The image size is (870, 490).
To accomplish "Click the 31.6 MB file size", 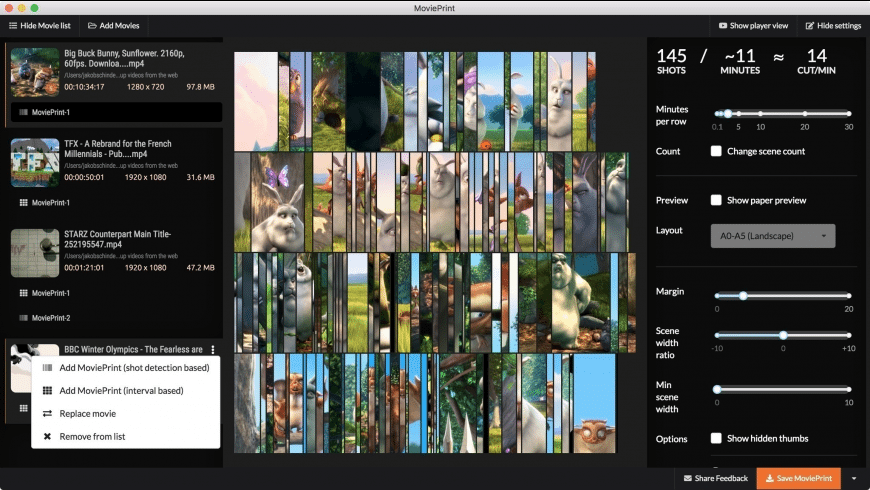I will tap(200, 178).
